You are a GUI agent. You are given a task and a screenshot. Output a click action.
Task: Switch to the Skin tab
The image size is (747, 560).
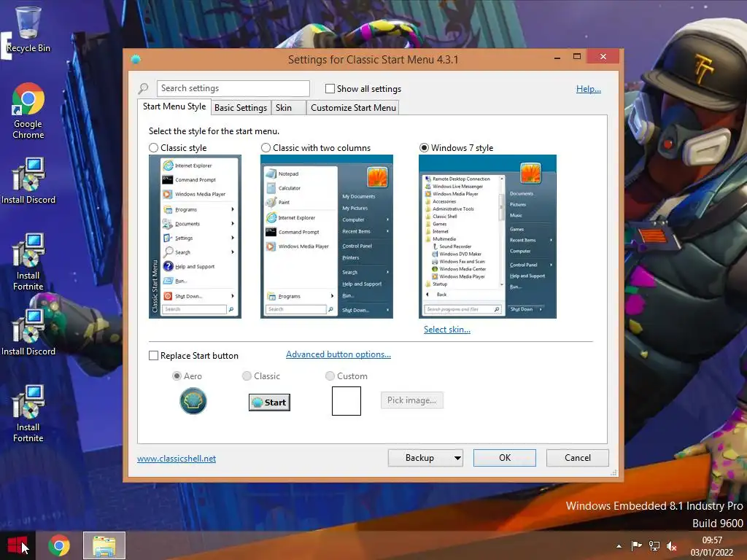click(x=288, y=108)
